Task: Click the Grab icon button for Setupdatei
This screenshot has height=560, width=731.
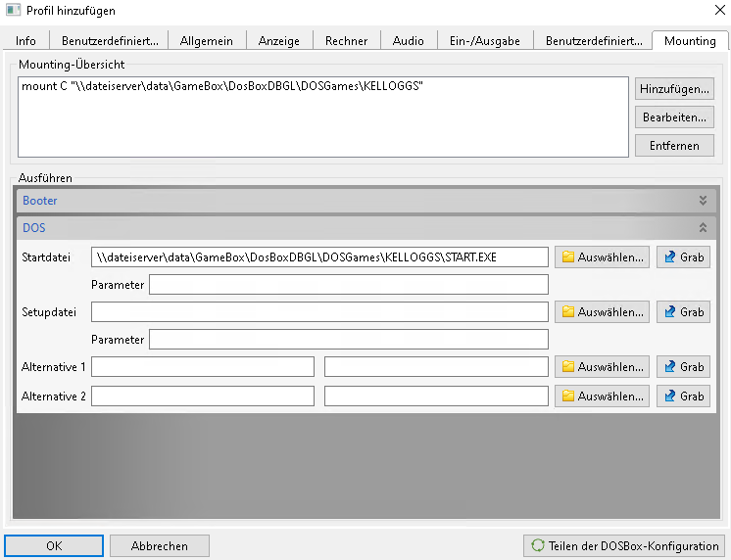Action: (683, 312)
